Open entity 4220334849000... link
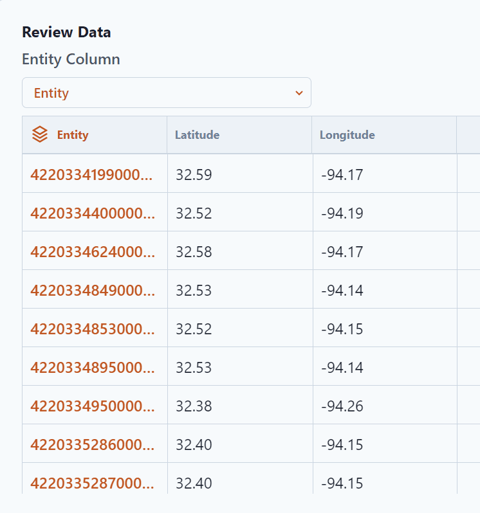480x513 pixels. click(x=93, y=291)
